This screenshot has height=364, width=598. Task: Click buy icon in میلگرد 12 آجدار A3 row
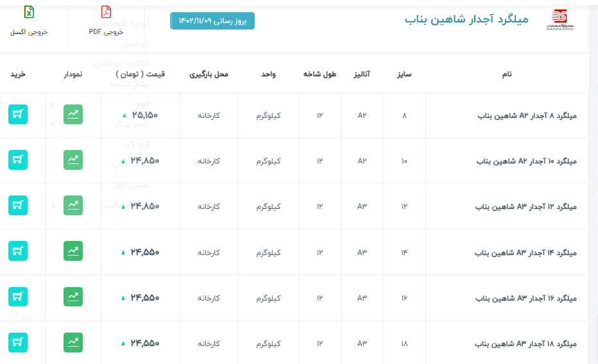(18, 206)
